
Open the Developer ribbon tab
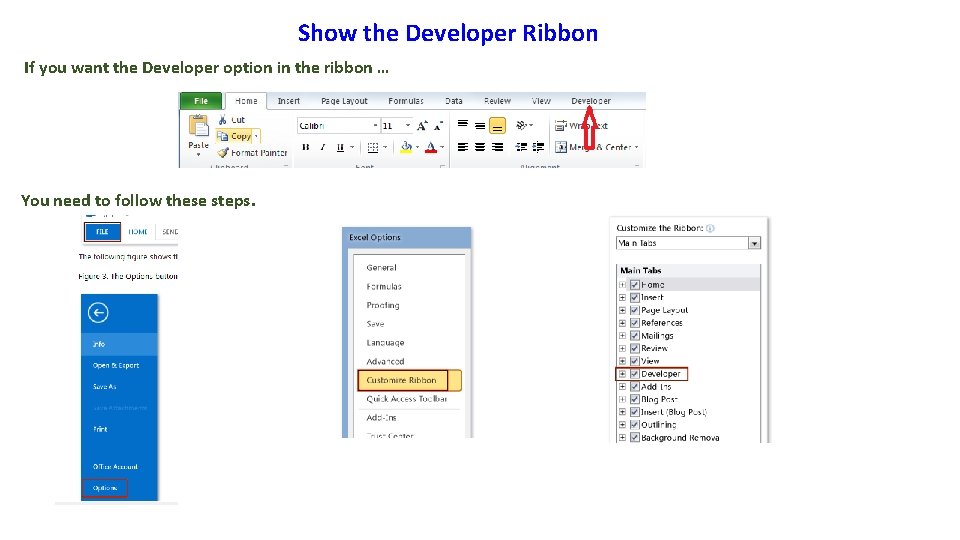pos(591,100)
